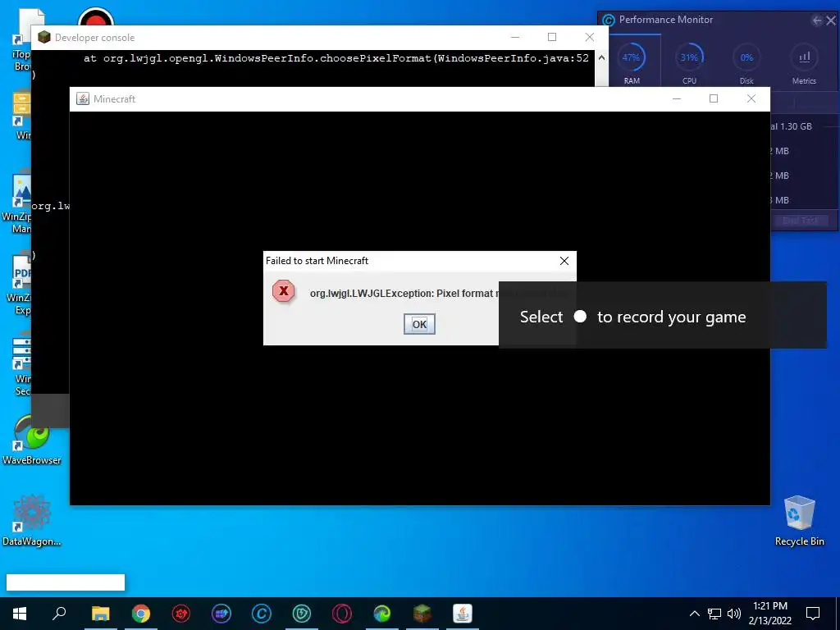Click the Developer console title bar block icon
Viewport: 840px width, 630px height.
(x=44, y=37)
